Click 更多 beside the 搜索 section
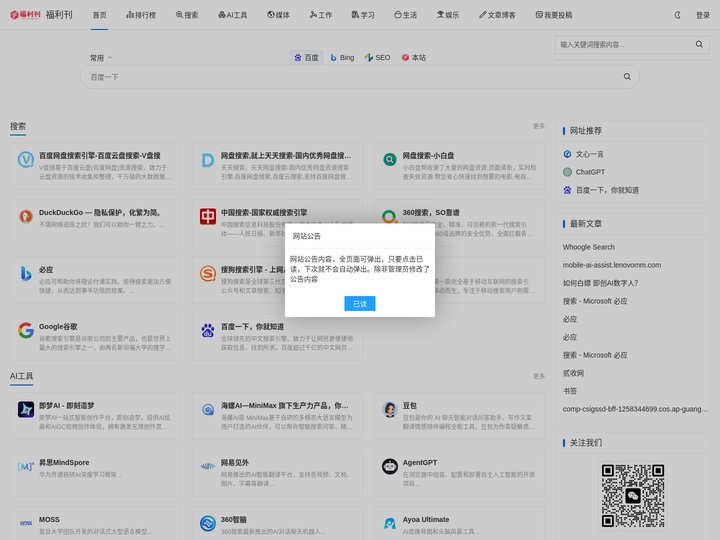Screen dimensions: 720x540 point(539,126)
